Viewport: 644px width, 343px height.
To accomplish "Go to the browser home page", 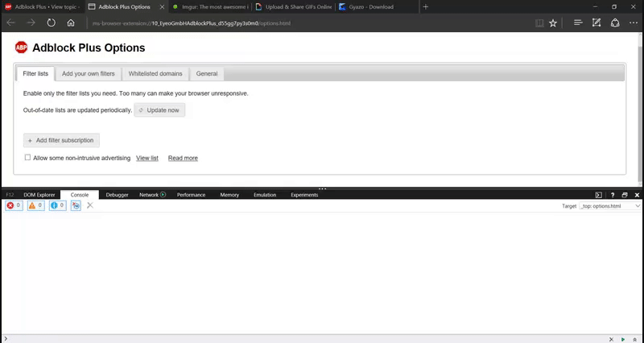I will click(x=71, y=23).
